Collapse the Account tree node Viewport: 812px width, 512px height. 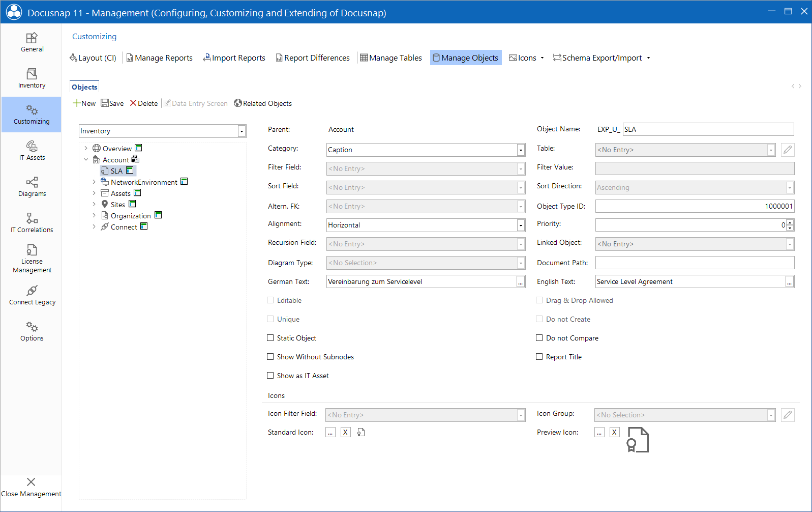[86, 160]
